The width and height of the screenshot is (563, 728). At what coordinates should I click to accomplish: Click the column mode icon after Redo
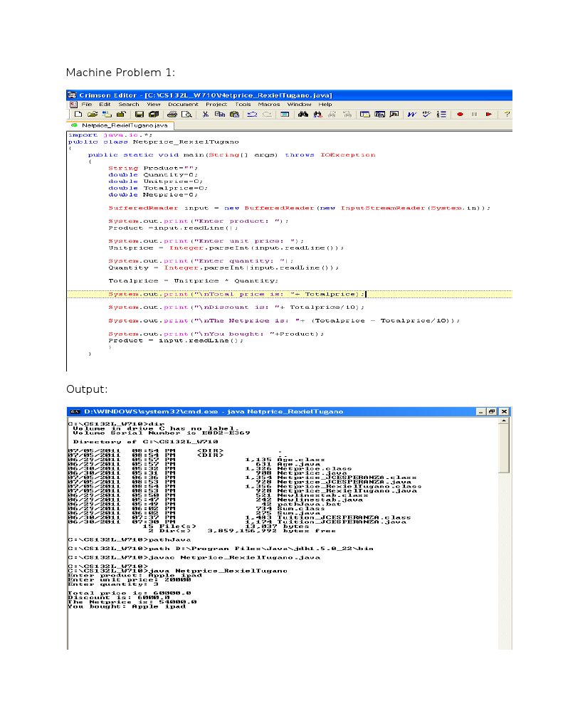[285, 114]
